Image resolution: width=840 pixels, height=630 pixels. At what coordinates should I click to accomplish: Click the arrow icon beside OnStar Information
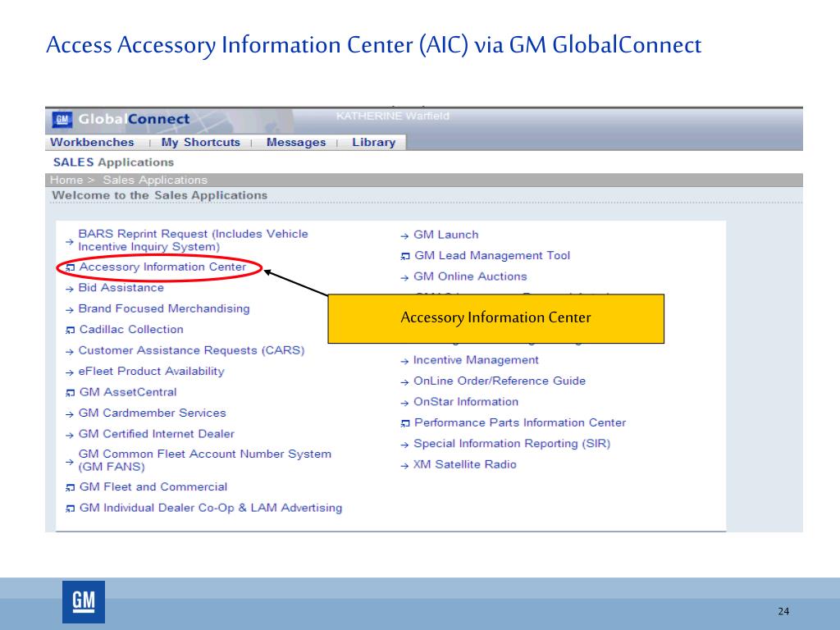[x=404, y=403]
